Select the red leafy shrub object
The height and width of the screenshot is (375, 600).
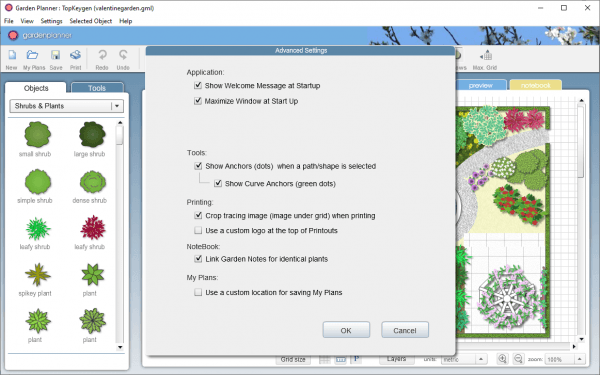(93, 228)
